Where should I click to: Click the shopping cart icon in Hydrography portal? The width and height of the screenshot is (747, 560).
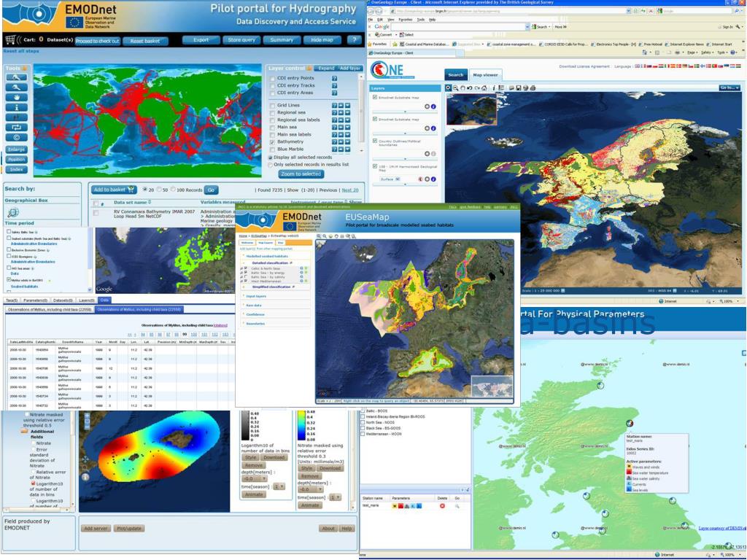10,39
